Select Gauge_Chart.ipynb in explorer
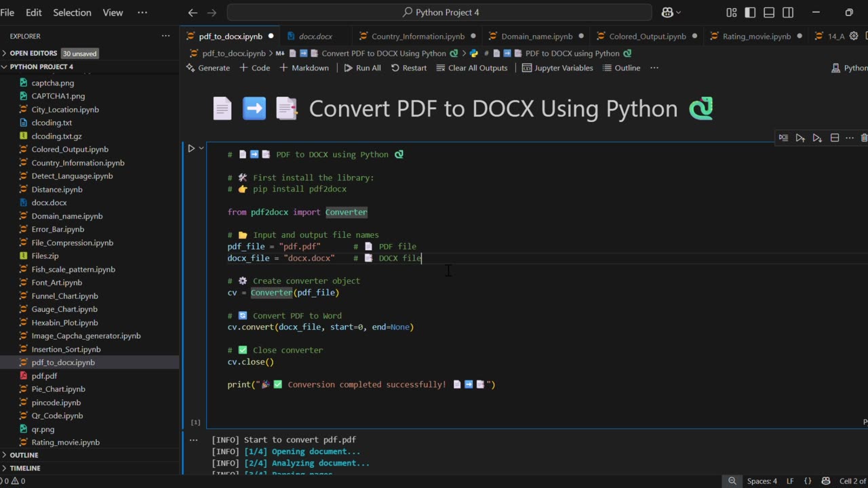The width and height of the screenshot is (868, 488). (x=64, y=310)
